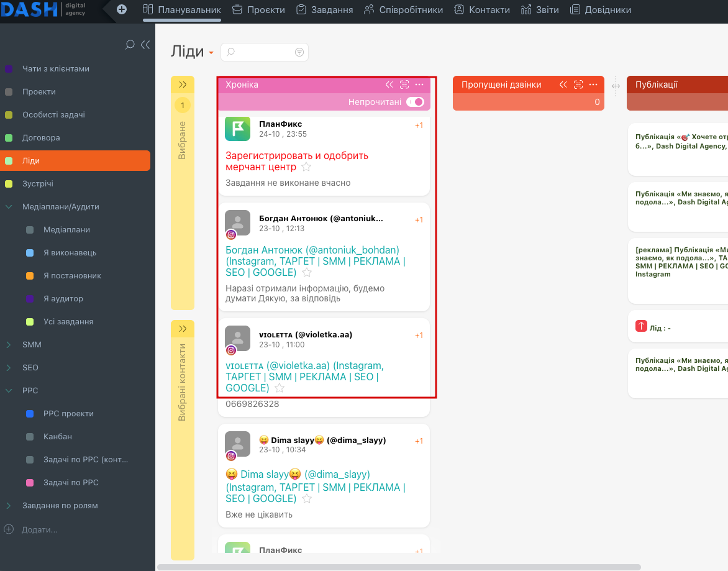This screenshot has width=728, height=571.
Task: Open the Звіти tab
Action: click(540, 10)
